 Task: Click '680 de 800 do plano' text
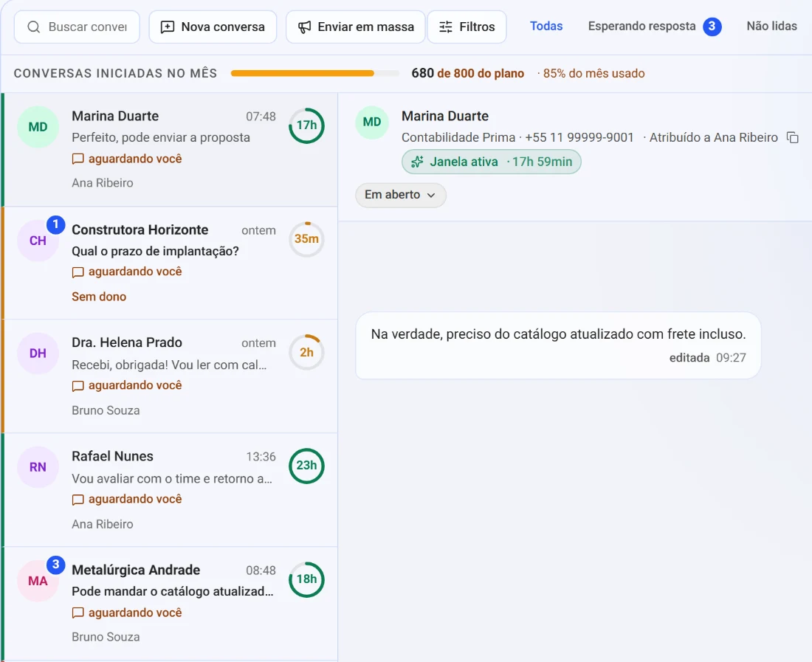point(467,74)
